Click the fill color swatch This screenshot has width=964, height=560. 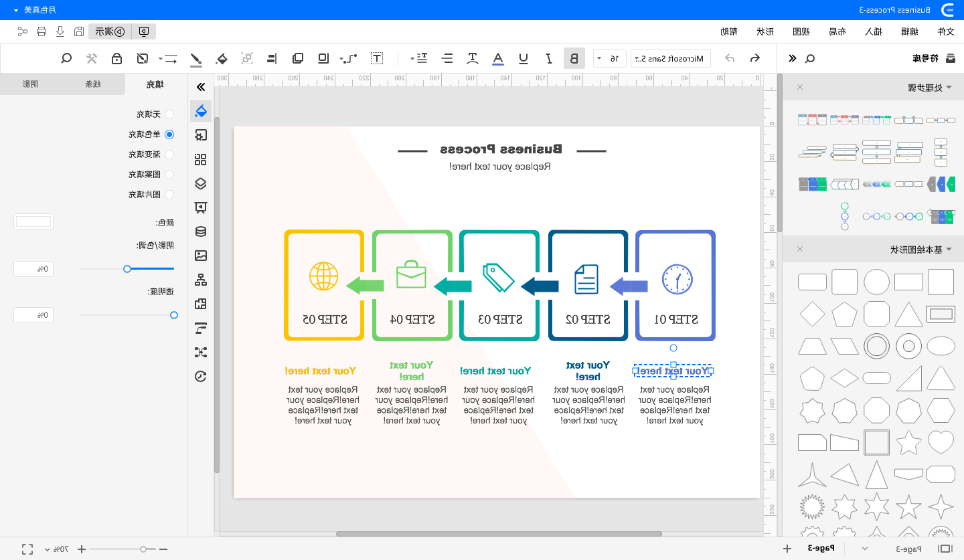click(x=33, y=221)
